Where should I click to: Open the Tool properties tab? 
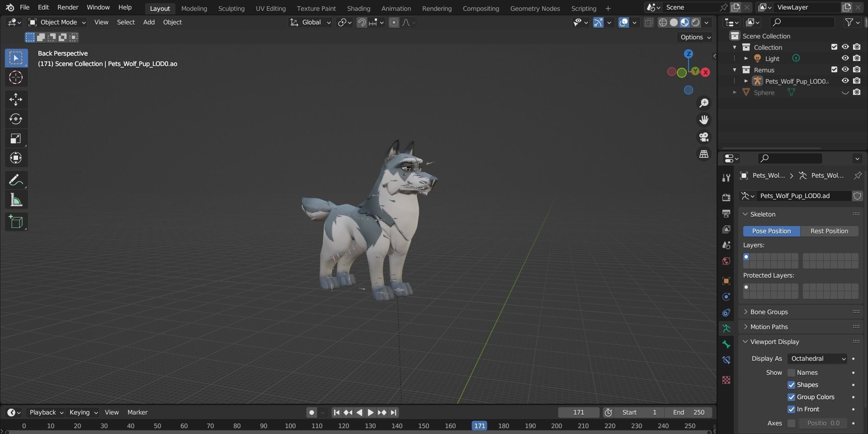point(726,178)
